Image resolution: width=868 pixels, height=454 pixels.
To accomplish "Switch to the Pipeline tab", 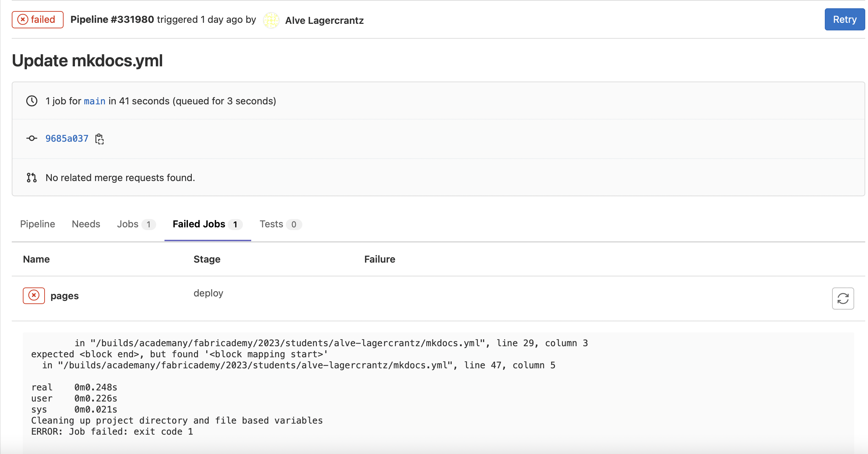I will (x=38, y=224).
